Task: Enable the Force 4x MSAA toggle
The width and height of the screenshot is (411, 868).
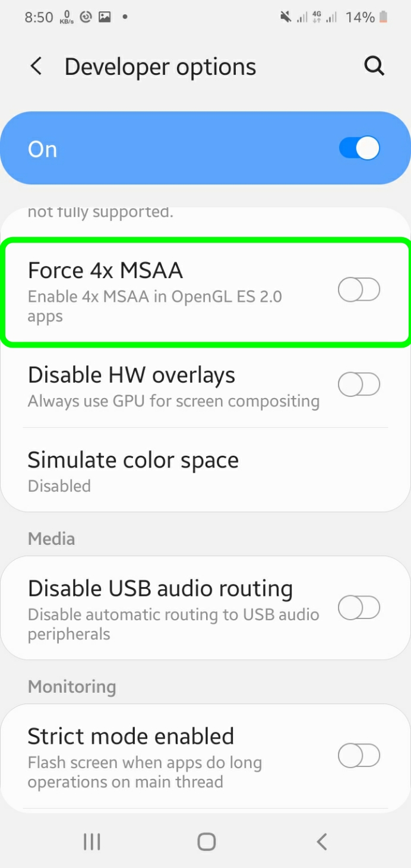Action: pos(359,291)
